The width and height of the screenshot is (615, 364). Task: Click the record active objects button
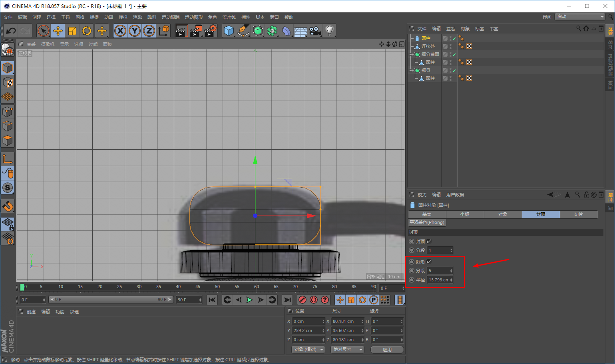click(303, 300)
